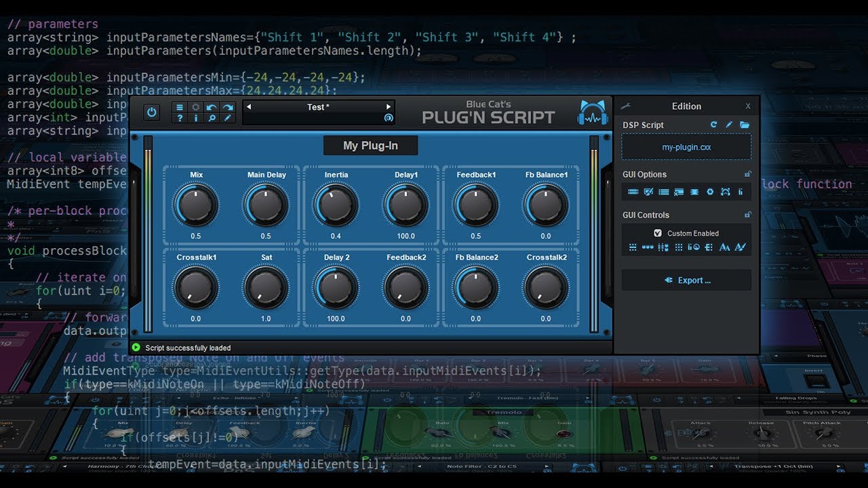Image resolution: width=868 pixels, height=488 pixels.
Task: Close the Edition panel
Action: tap(748, 106)
